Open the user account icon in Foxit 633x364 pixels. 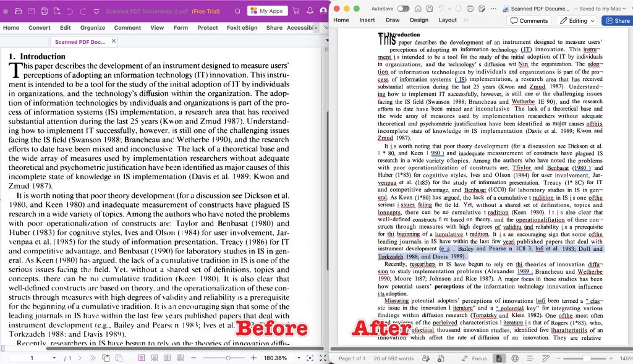[323, 11]
